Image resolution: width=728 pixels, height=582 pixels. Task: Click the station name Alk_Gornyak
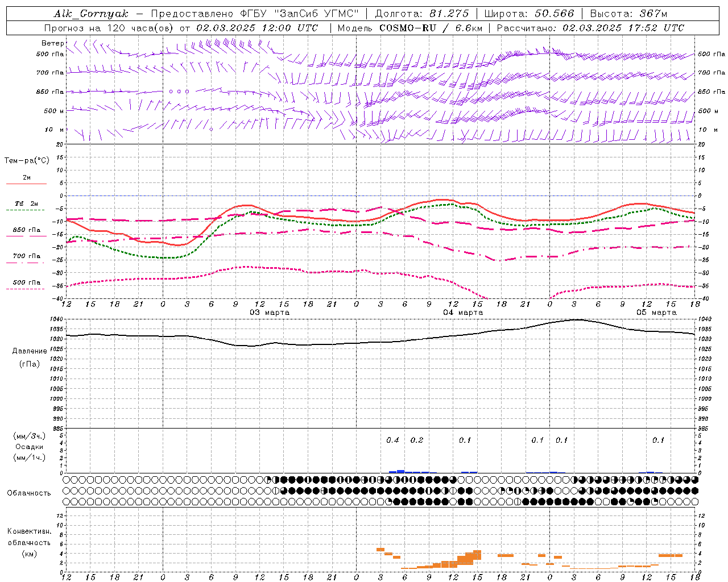tap(91, 14)
